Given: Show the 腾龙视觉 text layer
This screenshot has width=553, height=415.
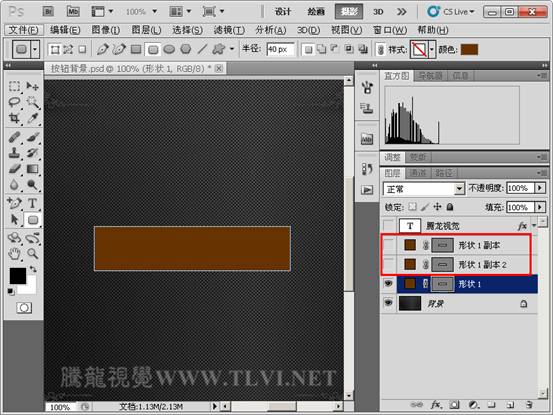Looking at the screenshot, I should tap(388, 226).
